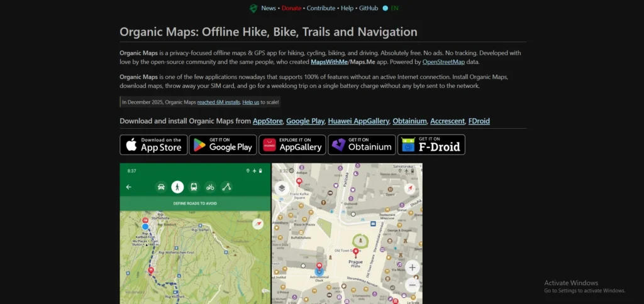Select bicycle routing mode icon

(x=210, y=187)
